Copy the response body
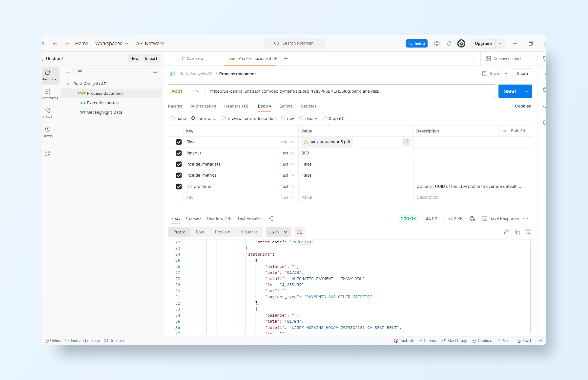588x380 pixels. tap(518, 232)
